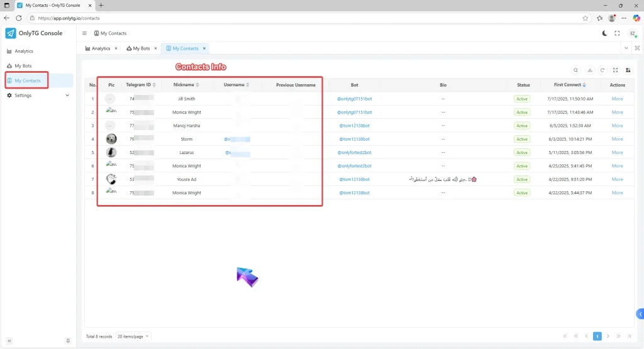Open the tab list chevron dropdown
Viewport: 644px width, 349px height.
pos(626,48)
